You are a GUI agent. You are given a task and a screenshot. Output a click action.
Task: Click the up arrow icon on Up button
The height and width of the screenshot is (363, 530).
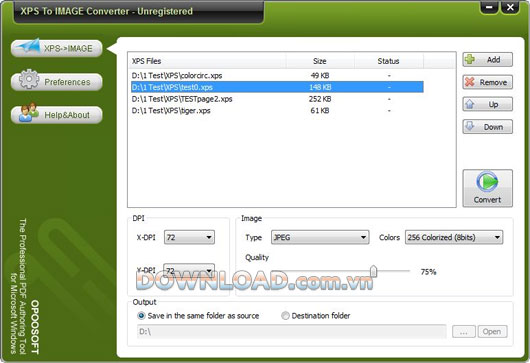coord(470,104)
